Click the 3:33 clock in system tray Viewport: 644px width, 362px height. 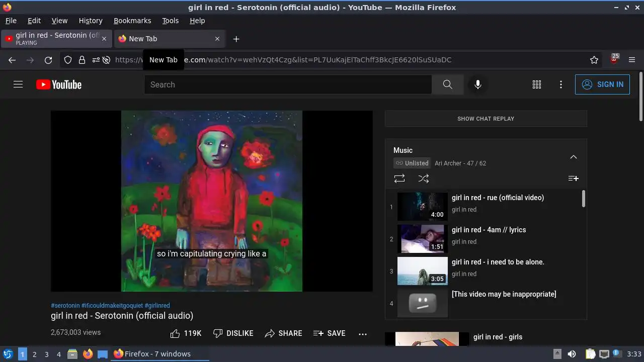(634, 354)
